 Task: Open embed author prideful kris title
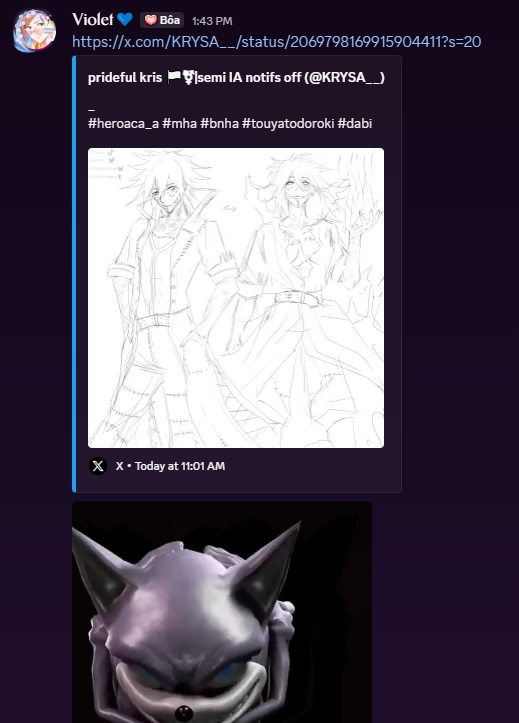236,77
